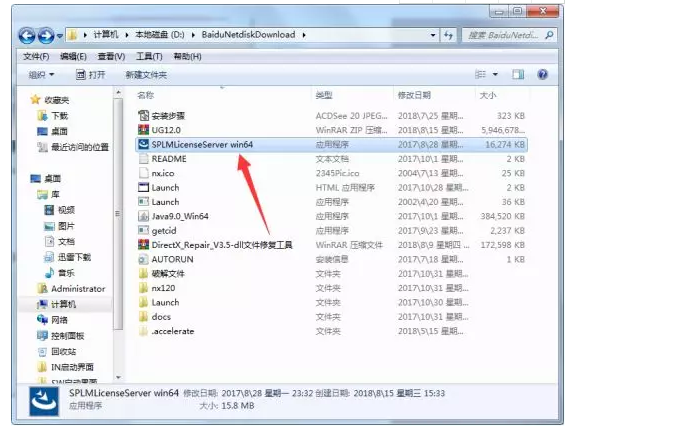Click 计算机 segment in address bar
Screen dimensions: 674x432
tap(106, 35)
